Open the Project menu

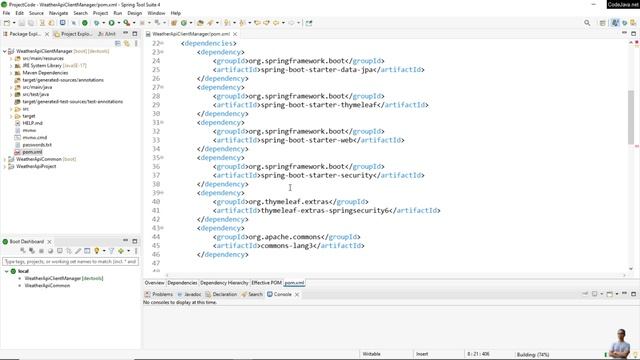pos(100,13)
